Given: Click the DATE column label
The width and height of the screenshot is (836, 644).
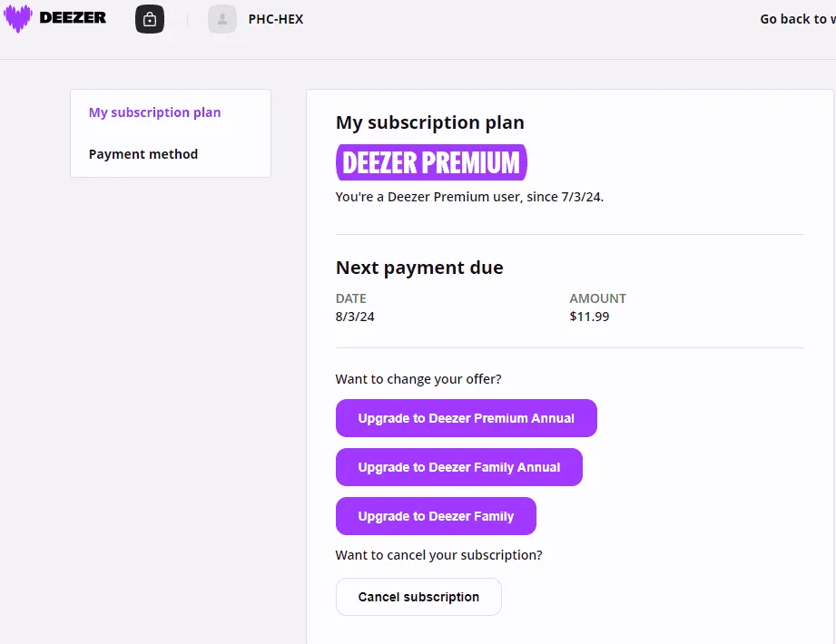Looking at the screenshot, I should (x=350, y=298).
